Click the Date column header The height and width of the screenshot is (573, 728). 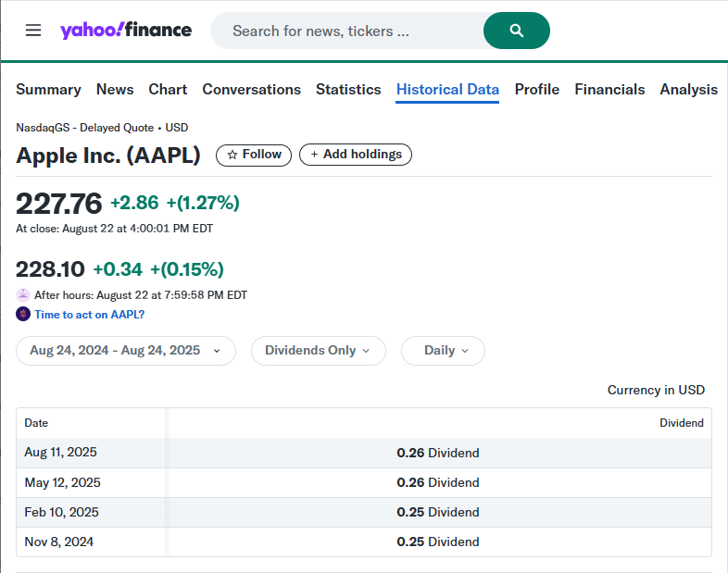[36, 423]
